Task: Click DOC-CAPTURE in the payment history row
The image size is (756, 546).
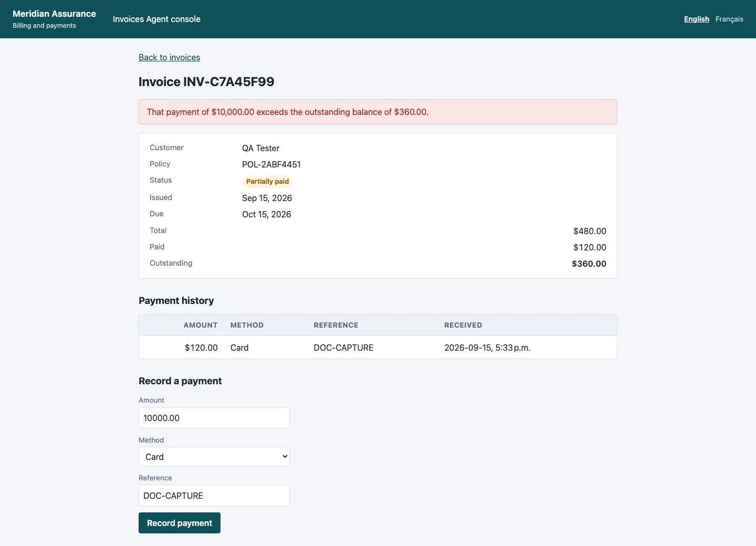Action: tap(343, 348)
